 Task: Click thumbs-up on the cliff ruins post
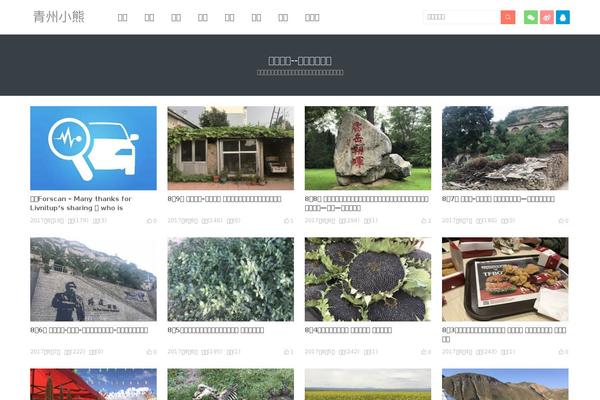[563, 220]
